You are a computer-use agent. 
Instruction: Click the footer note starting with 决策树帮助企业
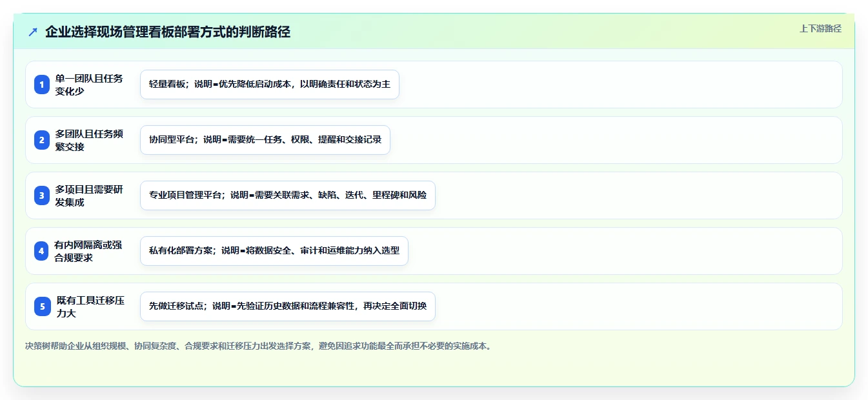pyautogui.click(x=259, y=346)
